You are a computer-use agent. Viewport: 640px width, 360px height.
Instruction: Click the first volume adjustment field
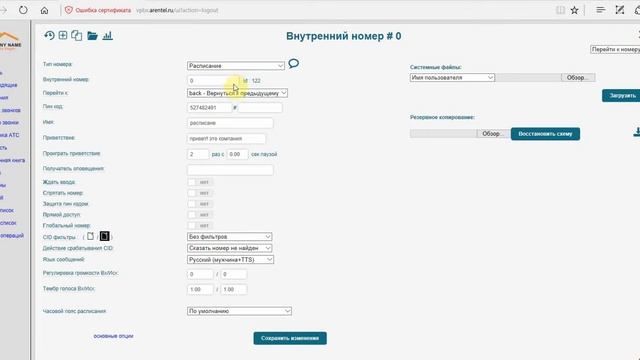pyautogui.click(x=200, y=274)
